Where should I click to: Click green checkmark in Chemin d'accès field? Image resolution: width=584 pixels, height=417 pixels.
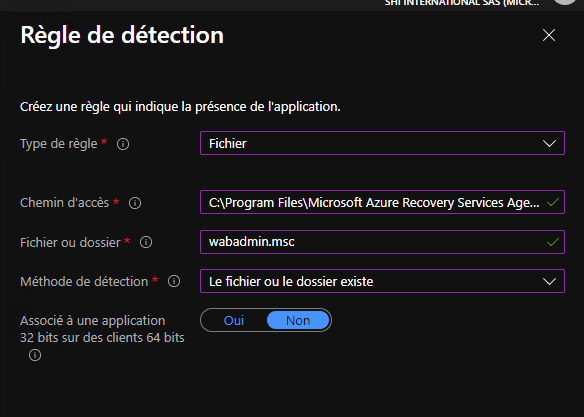[553, 203]
